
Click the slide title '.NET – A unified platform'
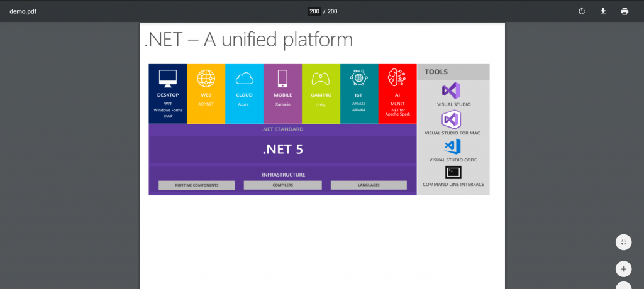[x=248, y=40]
